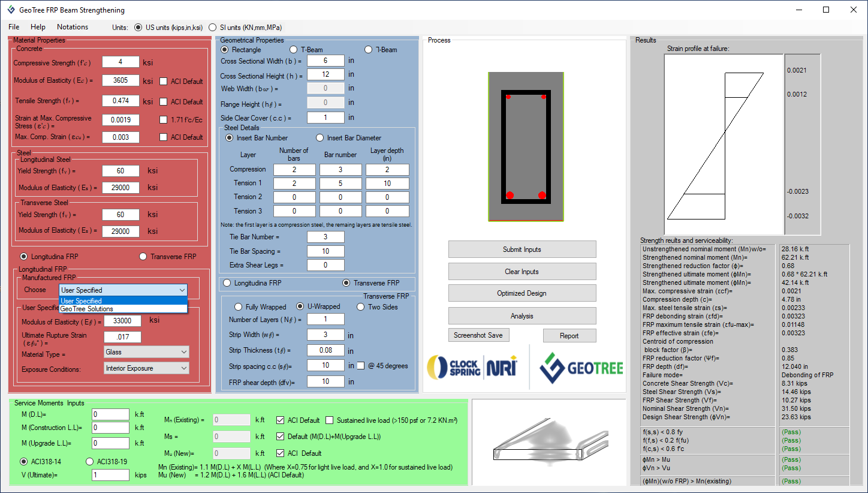The height and width of the screenshot is (493, 868).
Task: Click the Screenshot Save button
Action: point(478,335)
